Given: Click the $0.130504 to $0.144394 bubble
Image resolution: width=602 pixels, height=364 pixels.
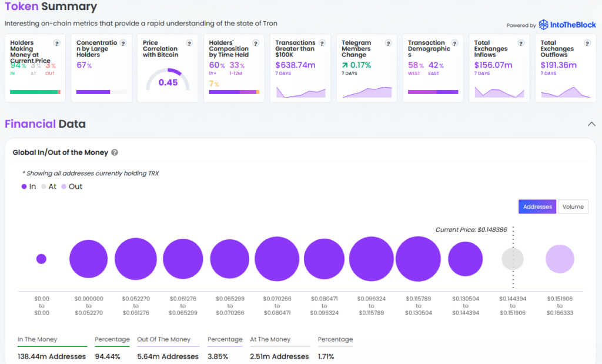Looking at the screenshot, I should (x=466, y=259).
